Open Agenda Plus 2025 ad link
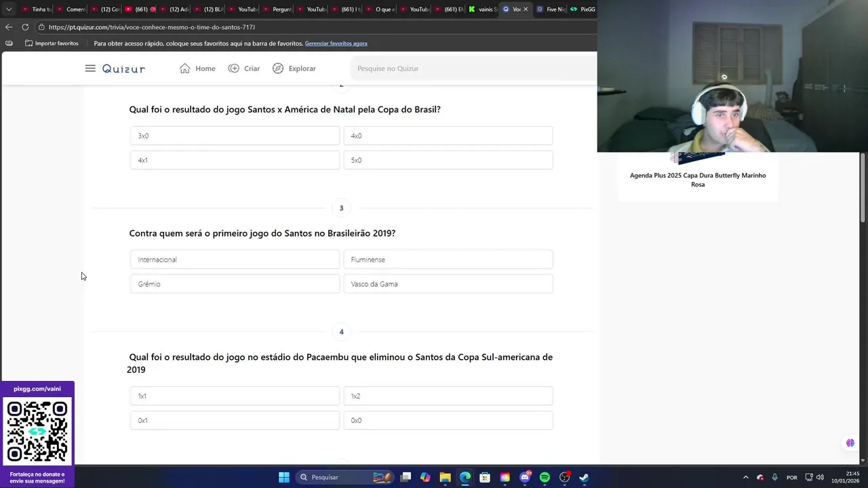 click(x=698, y=180)
